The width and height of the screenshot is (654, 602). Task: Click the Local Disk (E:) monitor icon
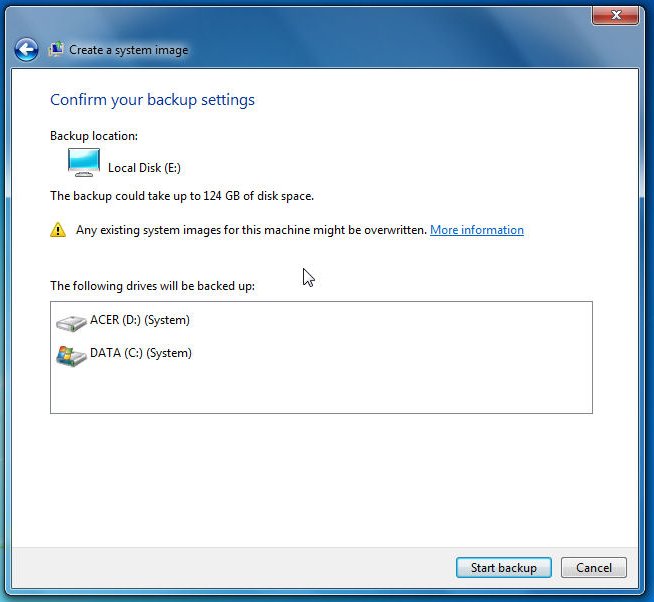[x=84, y=163]
